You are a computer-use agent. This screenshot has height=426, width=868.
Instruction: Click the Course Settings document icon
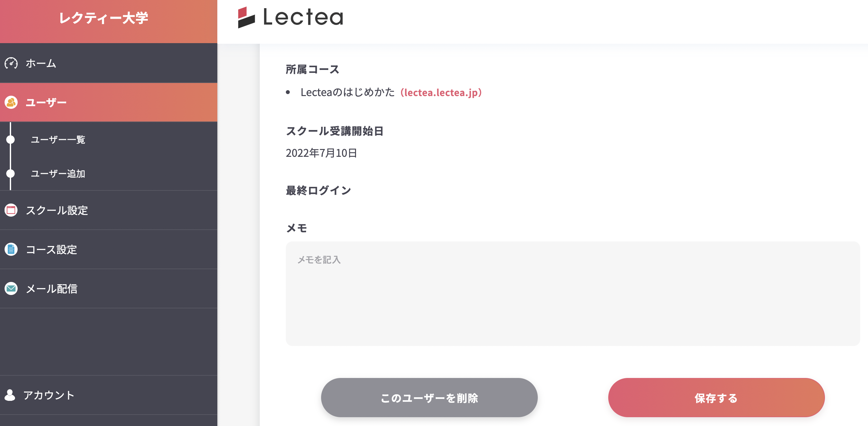click(x=11, y=249)
